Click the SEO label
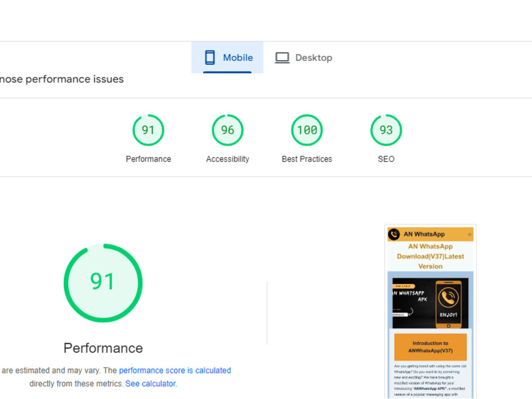The width and height of the screenshot is (532, 399). coord(386,159)
